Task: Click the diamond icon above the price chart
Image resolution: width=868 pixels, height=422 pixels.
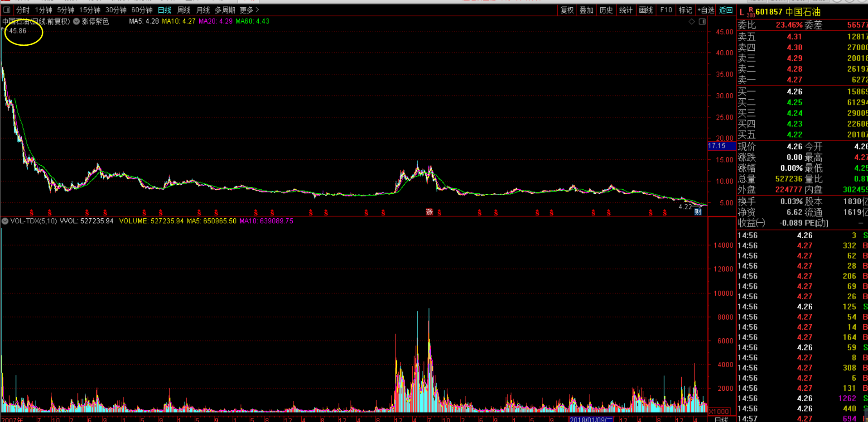Action: 692,22
